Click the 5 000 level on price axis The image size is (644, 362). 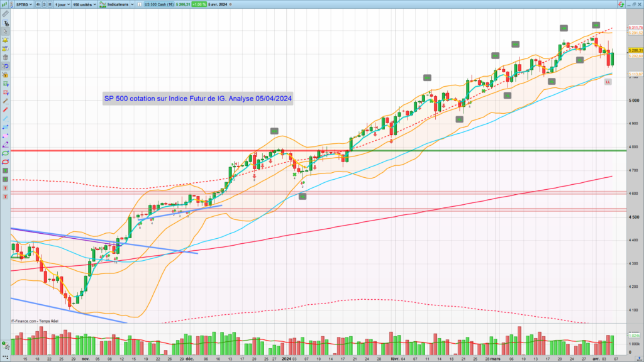pyautogui.click(x=635, y=100)
